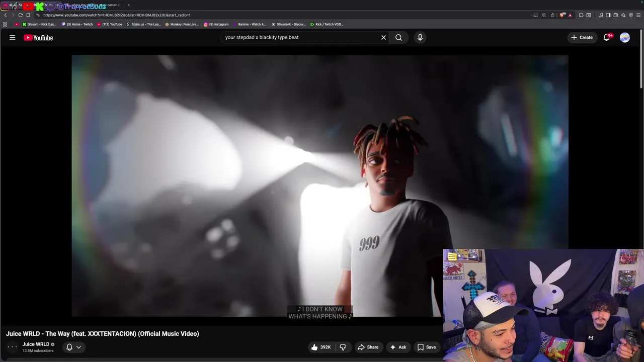Open '(3) Home - Twitch' bookmark
This screenshot has height=362, width=644.
[77, 24]
